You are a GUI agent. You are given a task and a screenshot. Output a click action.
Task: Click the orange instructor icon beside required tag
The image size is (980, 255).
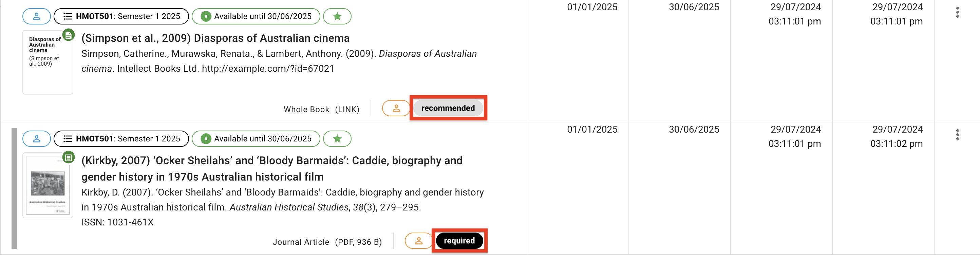click(418, 240)
